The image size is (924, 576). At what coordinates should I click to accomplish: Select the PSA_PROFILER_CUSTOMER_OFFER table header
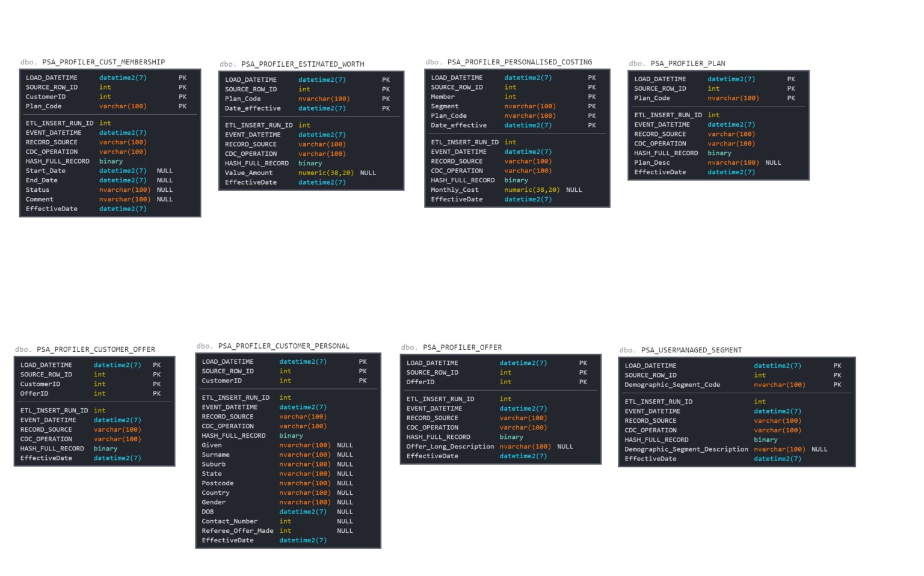point(95,349)
